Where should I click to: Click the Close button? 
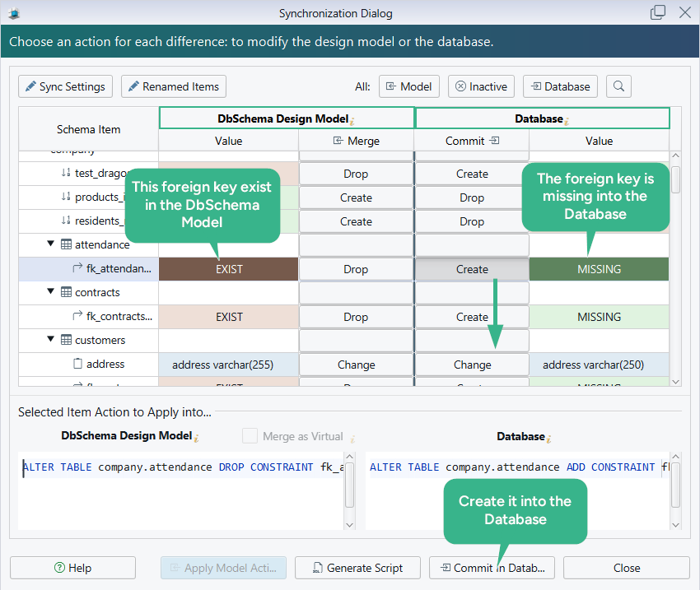pyautogui.click(x=627, y=568)
